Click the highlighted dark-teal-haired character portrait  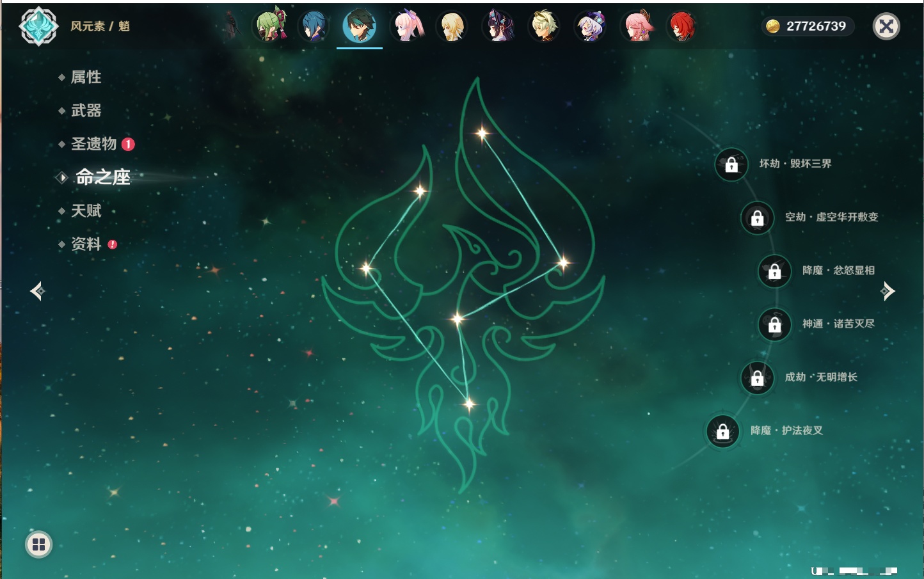(360, 26)
